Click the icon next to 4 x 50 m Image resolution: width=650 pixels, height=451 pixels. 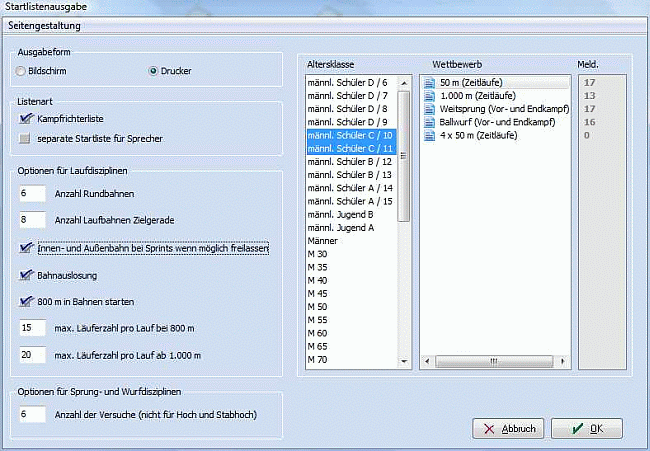(x=429, y=135)
